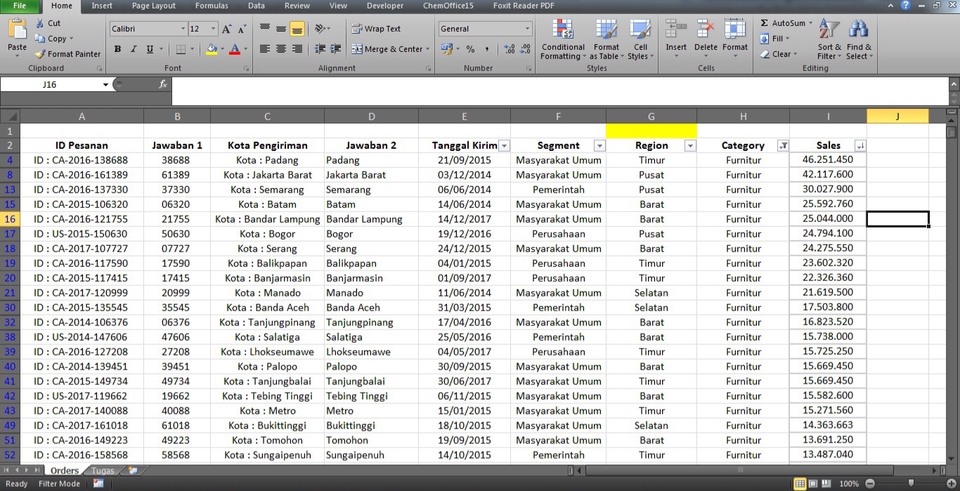Open Segment column filter dropdown

(x=599, y=146)
